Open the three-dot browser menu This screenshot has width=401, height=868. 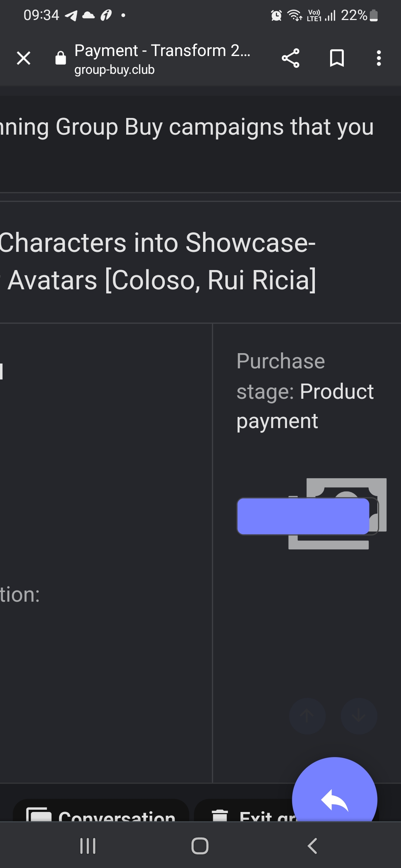tap(378, 58)
